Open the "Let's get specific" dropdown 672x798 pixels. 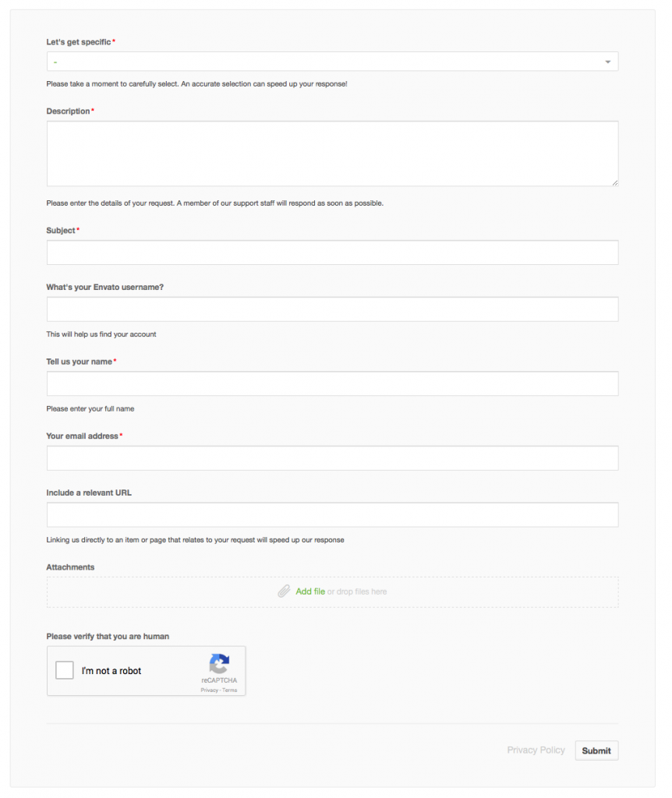click(x=332, y=62)
